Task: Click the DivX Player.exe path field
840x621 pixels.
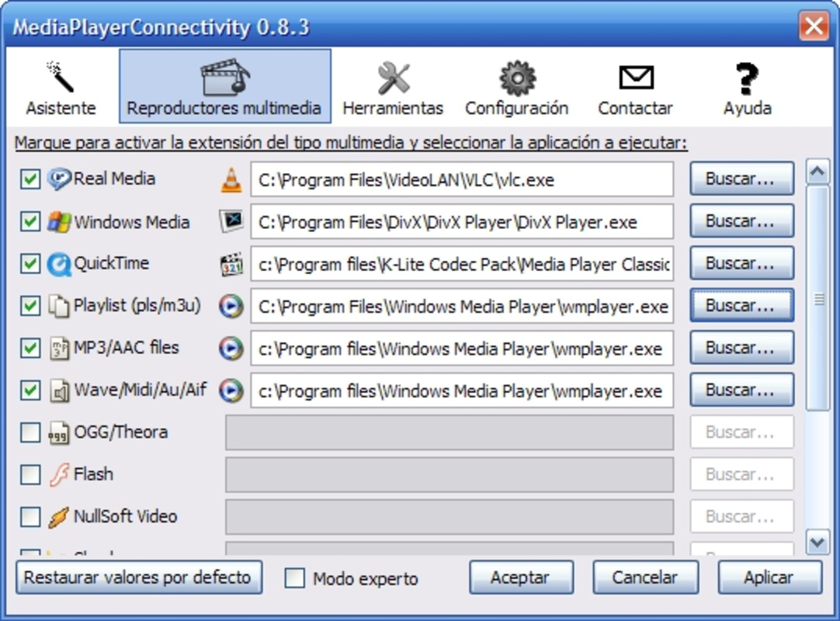Action: pyautogui.click(x=462, y=221)
